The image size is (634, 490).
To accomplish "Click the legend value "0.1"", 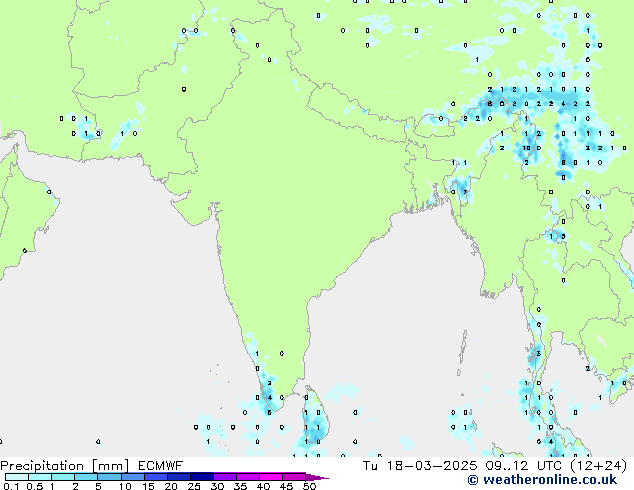I will (x=11, y=486).
